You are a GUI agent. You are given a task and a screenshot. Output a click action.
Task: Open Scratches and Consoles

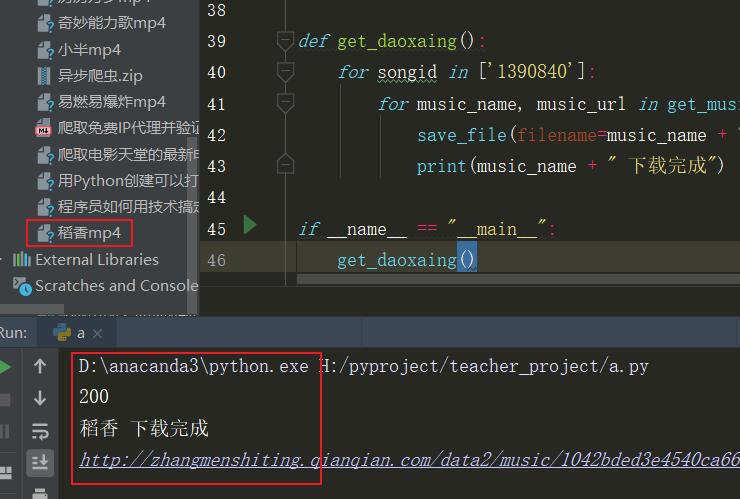(117, 286)
